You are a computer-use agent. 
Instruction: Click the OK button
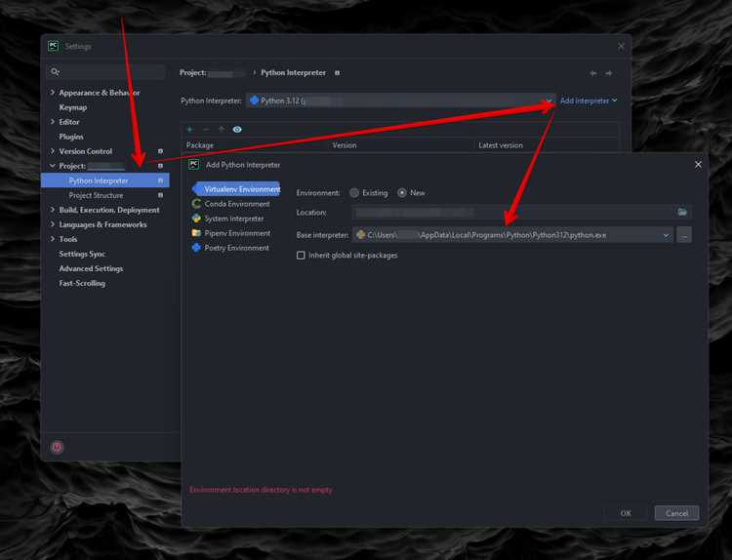click(626, 513)
